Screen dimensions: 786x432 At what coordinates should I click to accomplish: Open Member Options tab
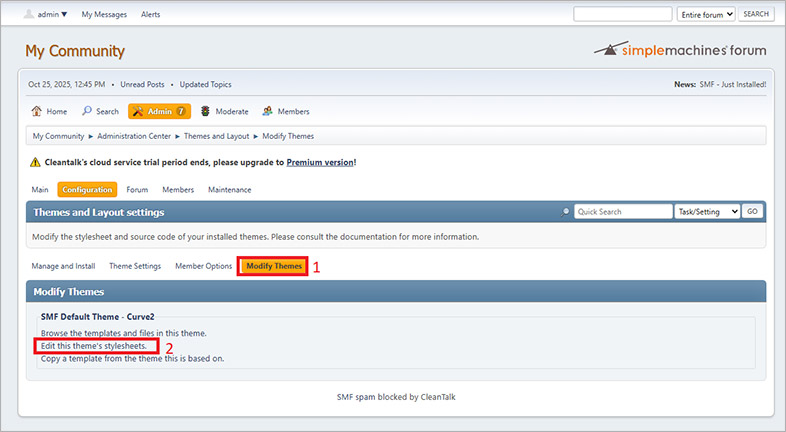click(x=204, y=266)
